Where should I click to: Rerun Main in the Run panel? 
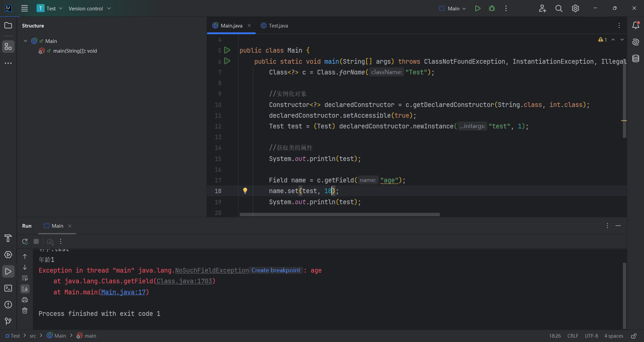(25, 241)
